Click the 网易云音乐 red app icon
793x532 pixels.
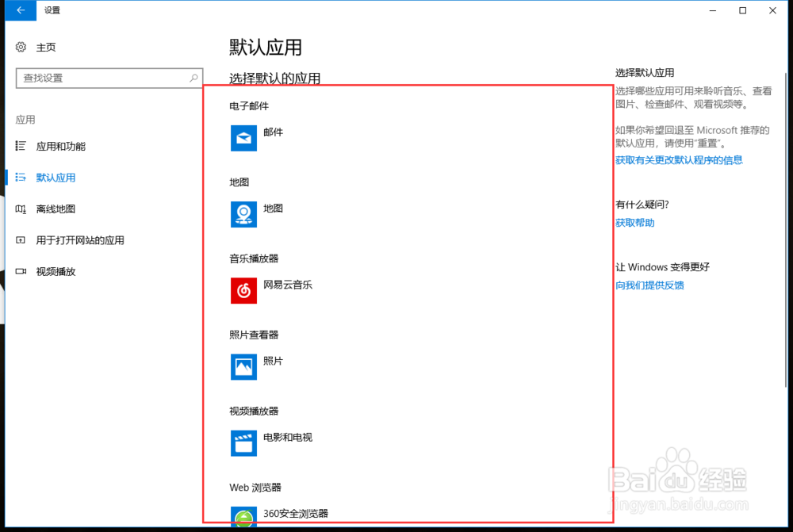coord(243,291)
